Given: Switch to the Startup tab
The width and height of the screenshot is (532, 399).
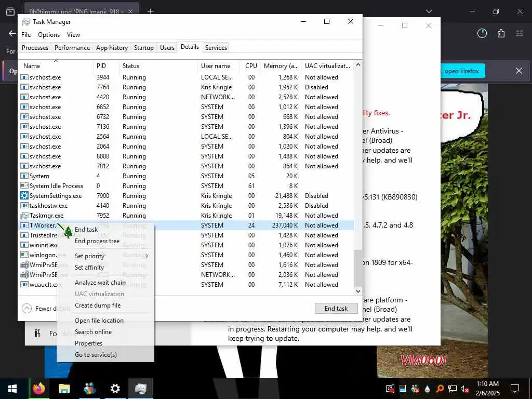Looking at the screenshot, I should pos(144,47).
